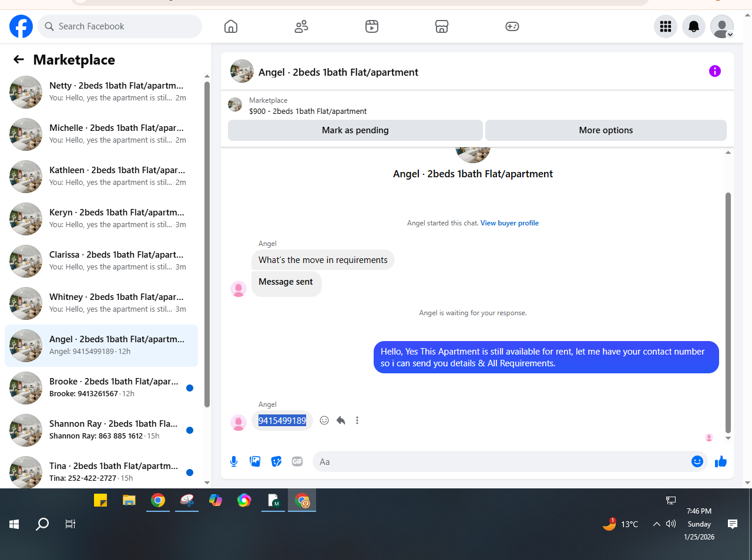Viewport: 752px width, 560px height.
Task: Open Shannon Ray's unread conversation
Action: coord(101,430)
